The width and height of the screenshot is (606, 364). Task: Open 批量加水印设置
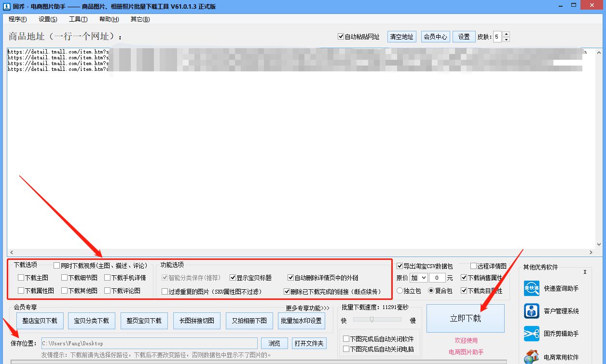pos(301,321)
